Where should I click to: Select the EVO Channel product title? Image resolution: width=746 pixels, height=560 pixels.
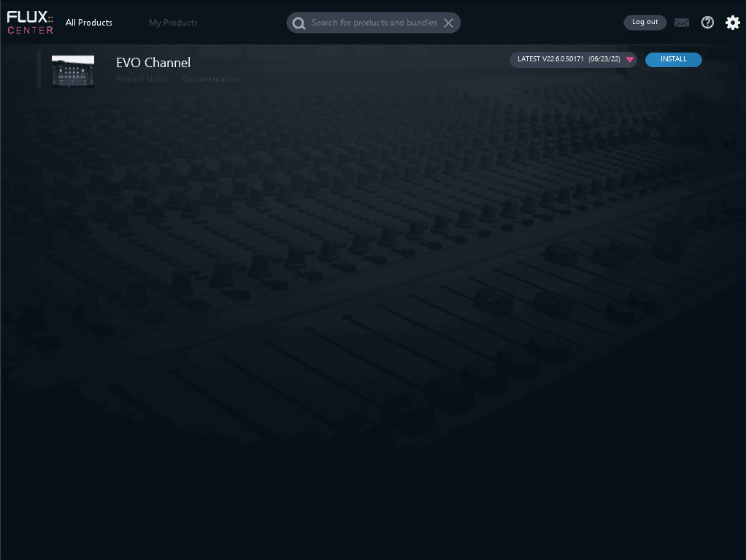153,63
